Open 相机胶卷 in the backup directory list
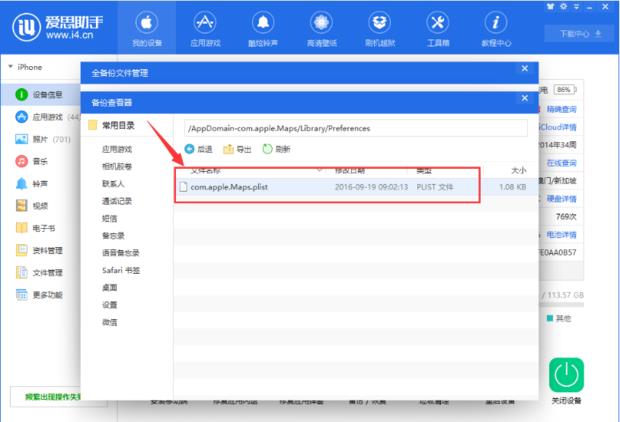This screenshot has width=620, height=422. [117, 167]
